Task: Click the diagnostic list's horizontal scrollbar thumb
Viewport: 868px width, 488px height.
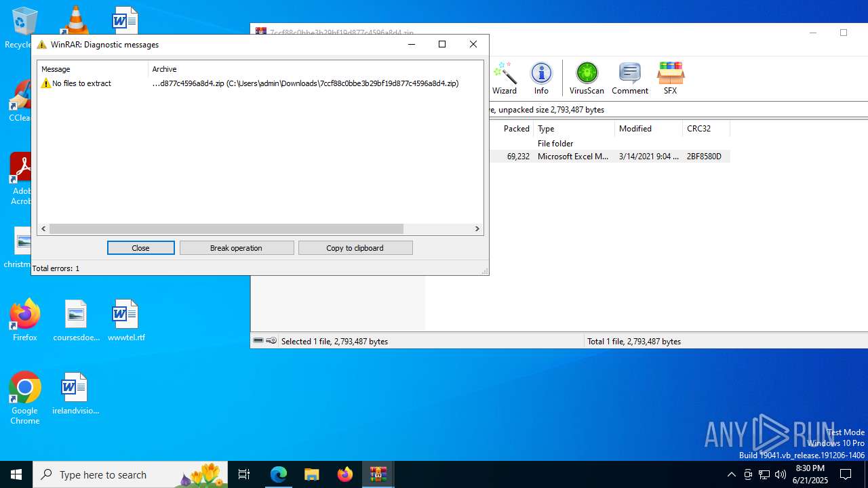Action: 226,229
